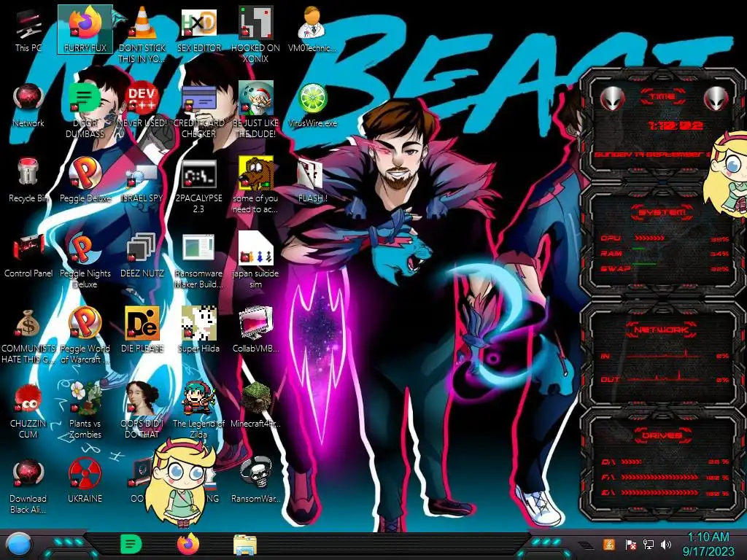Open File Explorer from the taskbar
Image resolution: width=747 pixels, height=560 pixels.
pyautogui.click(x=245, y=545)
